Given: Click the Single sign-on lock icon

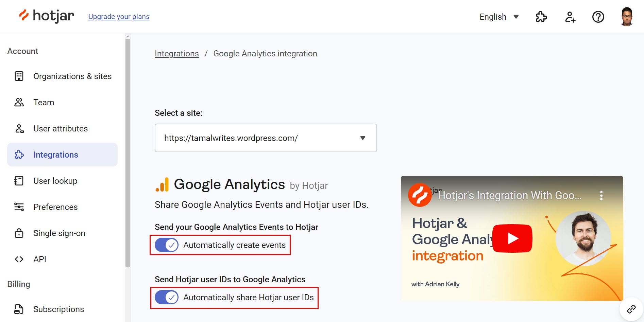Looking at the screenshot, I should tap(19, 233).
